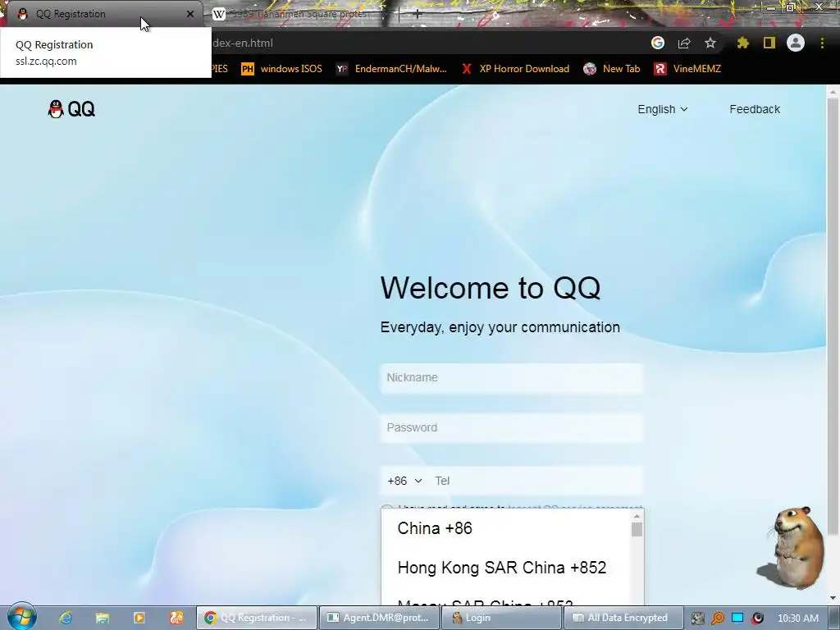Close the QQ Registration tab
Viewport: 840px width, 630px height.
(190, 14)
